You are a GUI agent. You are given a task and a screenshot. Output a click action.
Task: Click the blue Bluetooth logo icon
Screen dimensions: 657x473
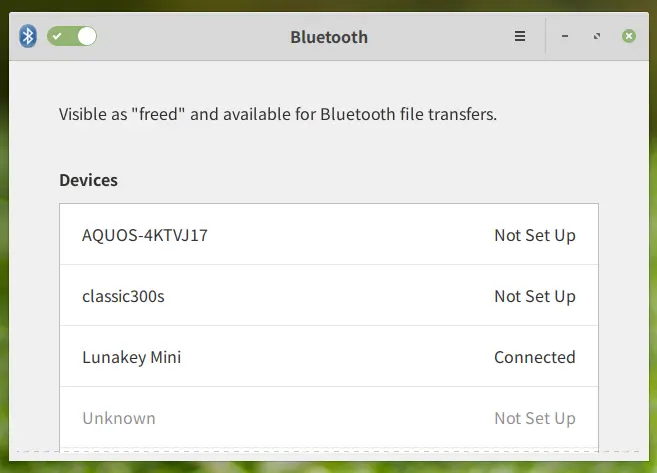[x=28, y=36]
